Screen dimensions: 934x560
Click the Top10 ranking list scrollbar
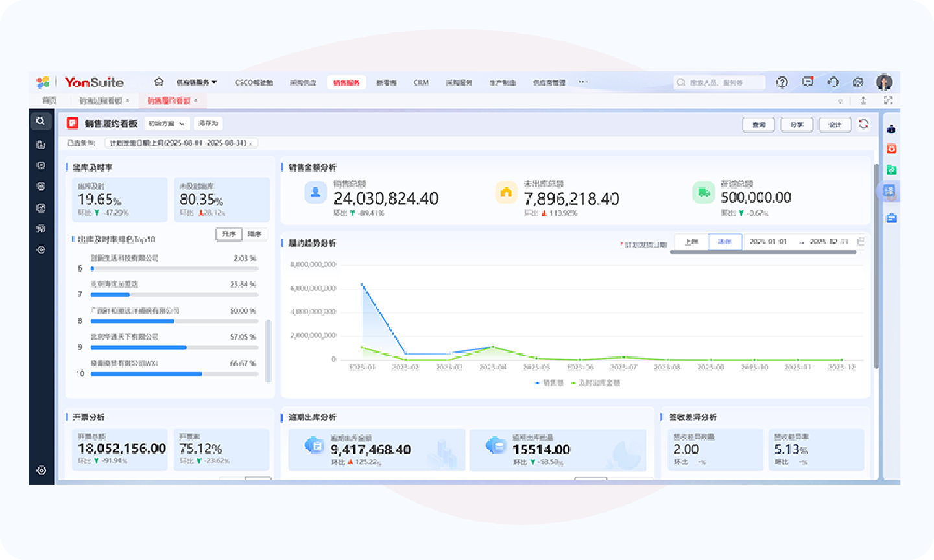click(x=269, y=350)
